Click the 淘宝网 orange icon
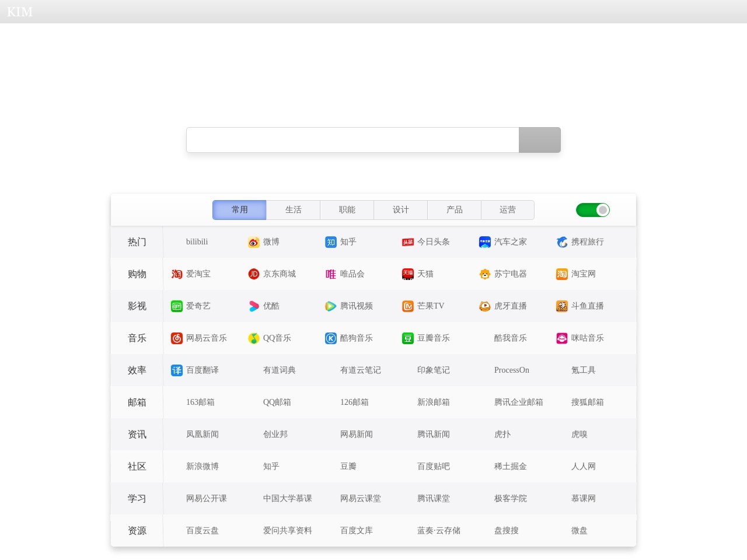 pos(562,274)
